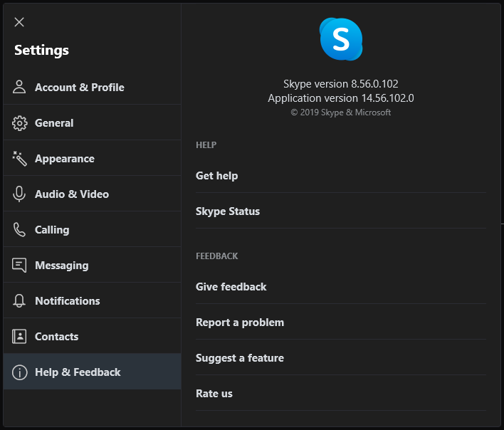
Task: Click the person icon beside Account & Profile
Action: coord(19,87)
